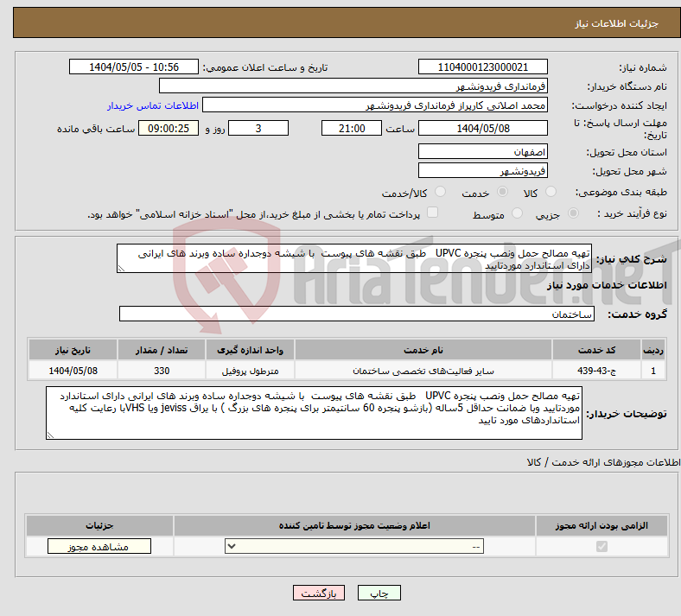Image resolution: width=681 pixels, height=616 pixels.
Task: Click the row number cell 1
Action: coord(653,371)
